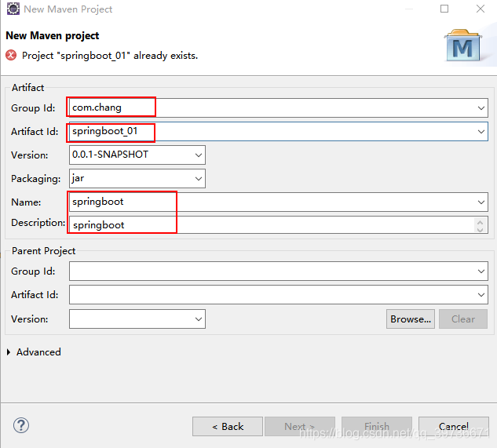Screen dimensions: 497x448
Task: Click the Browse... button
Action: pos(411,319)
